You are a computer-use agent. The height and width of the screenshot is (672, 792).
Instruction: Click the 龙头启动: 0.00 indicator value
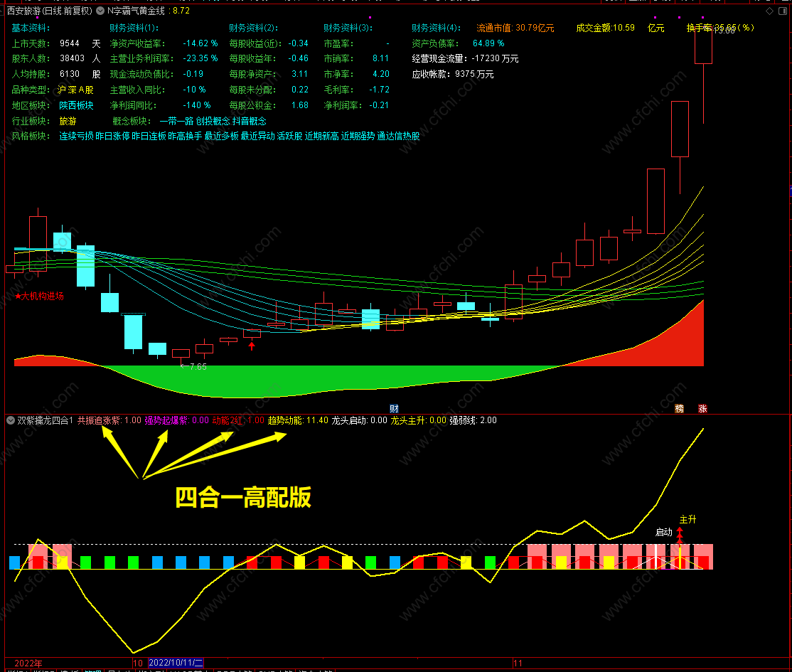pyautogui.click(x=359, y=420)
